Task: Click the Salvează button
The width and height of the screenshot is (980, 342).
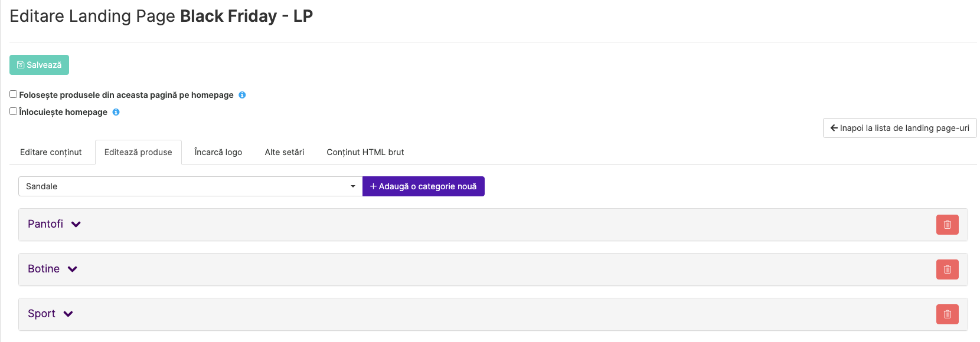Action: pos(39,65)
